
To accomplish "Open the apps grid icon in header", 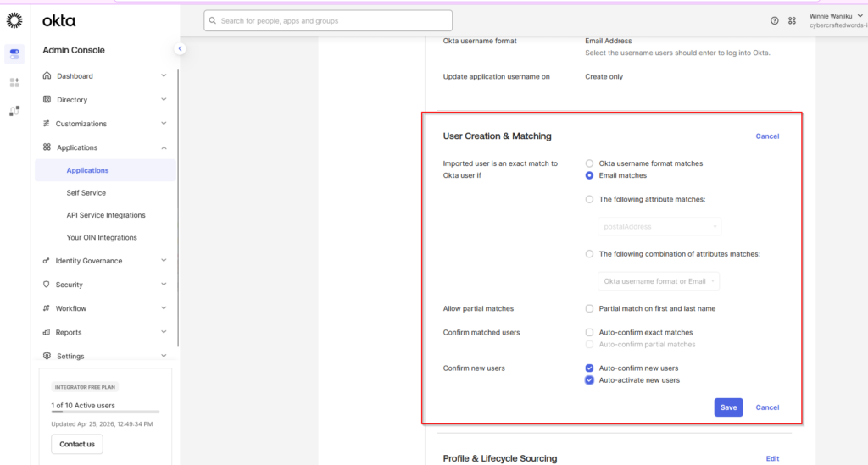I will 793,20.
